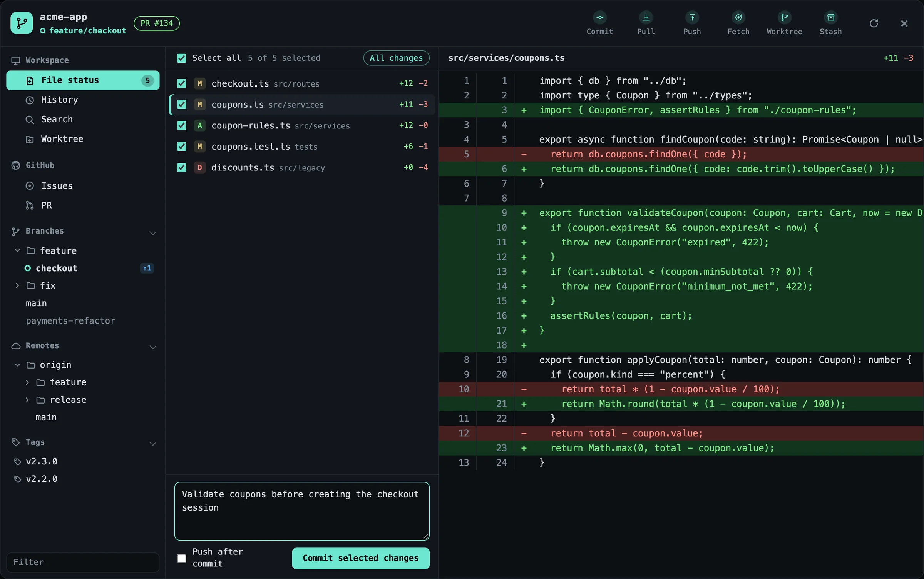Collapse the Tags section chevron
This screenshot has width=924, height=579.
(x=153, y=444)
